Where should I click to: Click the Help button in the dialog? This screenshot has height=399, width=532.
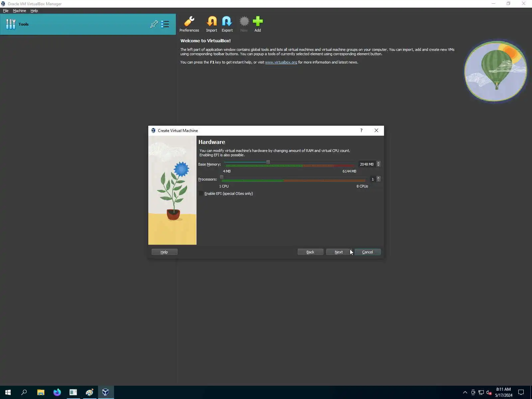(x=164, y=252)
